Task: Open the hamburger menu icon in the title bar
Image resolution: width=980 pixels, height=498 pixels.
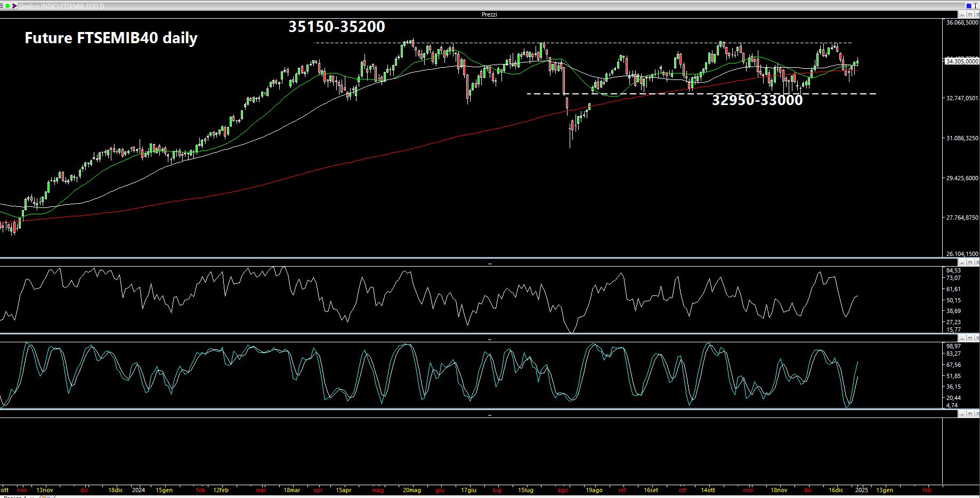Action: tap(2, 6)
